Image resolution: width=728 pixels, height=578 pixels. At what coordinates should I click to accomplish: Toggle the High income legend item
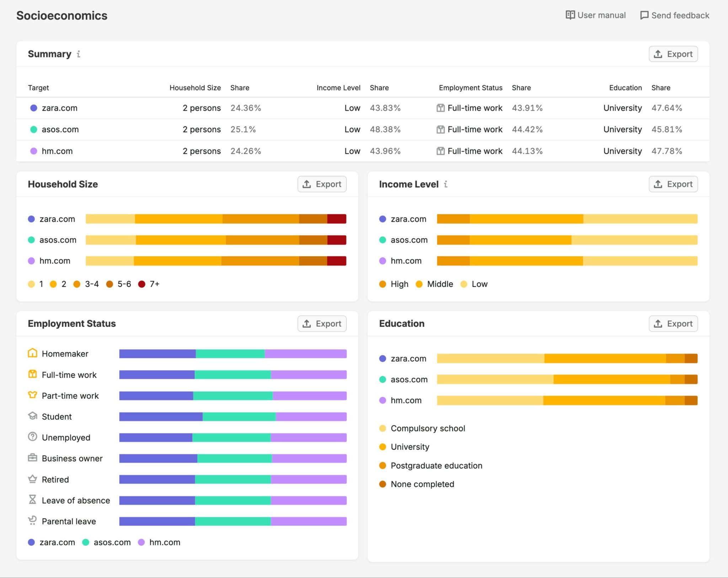[x=394, y=284]
